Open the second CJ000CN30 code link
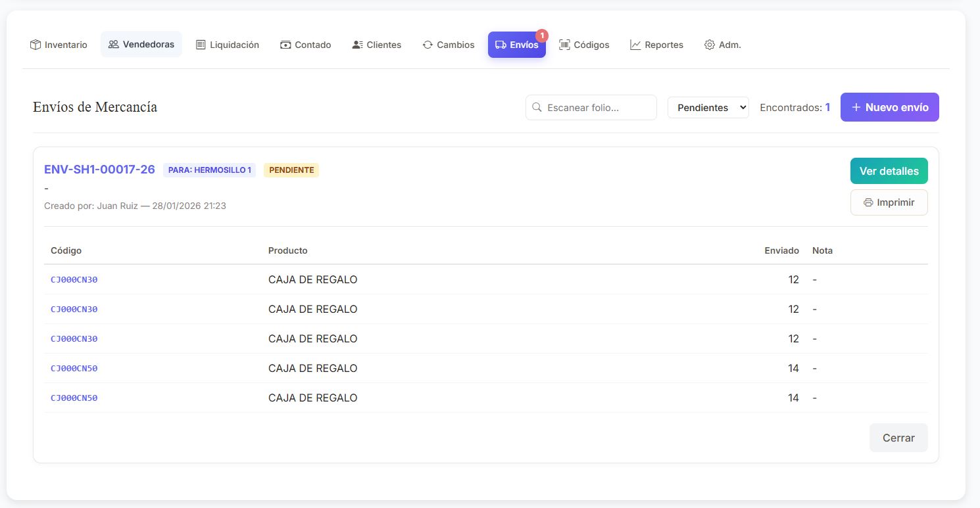Screen dimensions: 980x508 [74, 309]
